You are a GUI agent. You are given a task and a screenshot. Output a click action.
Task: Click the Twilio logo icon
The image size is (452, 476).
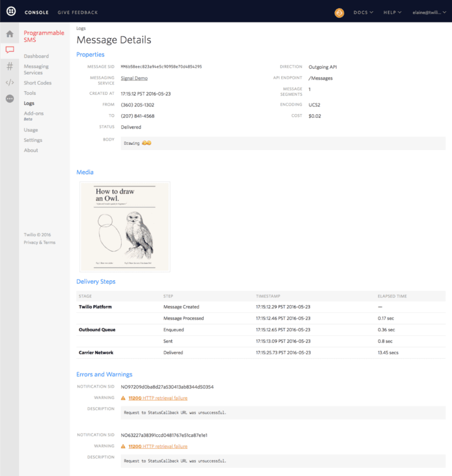[x=10, y=12]
